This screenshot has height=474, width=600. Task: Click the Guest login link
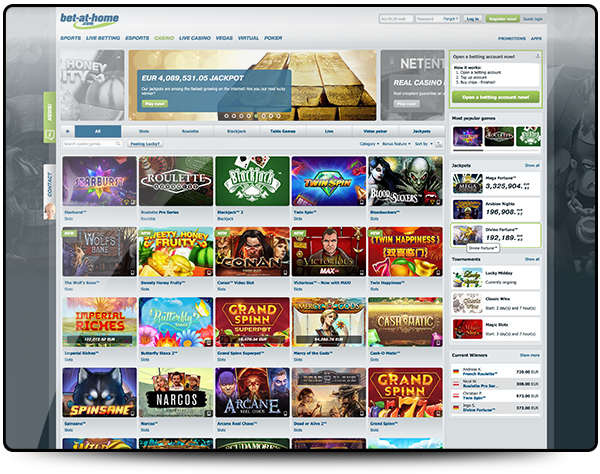[533, 19]
